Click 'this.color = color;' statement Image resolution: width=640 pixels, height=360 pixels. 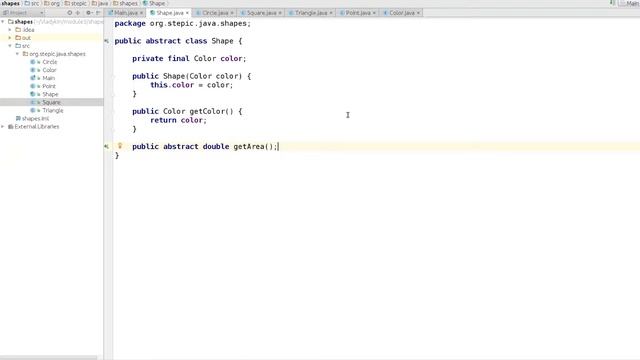tap(191, 85)
